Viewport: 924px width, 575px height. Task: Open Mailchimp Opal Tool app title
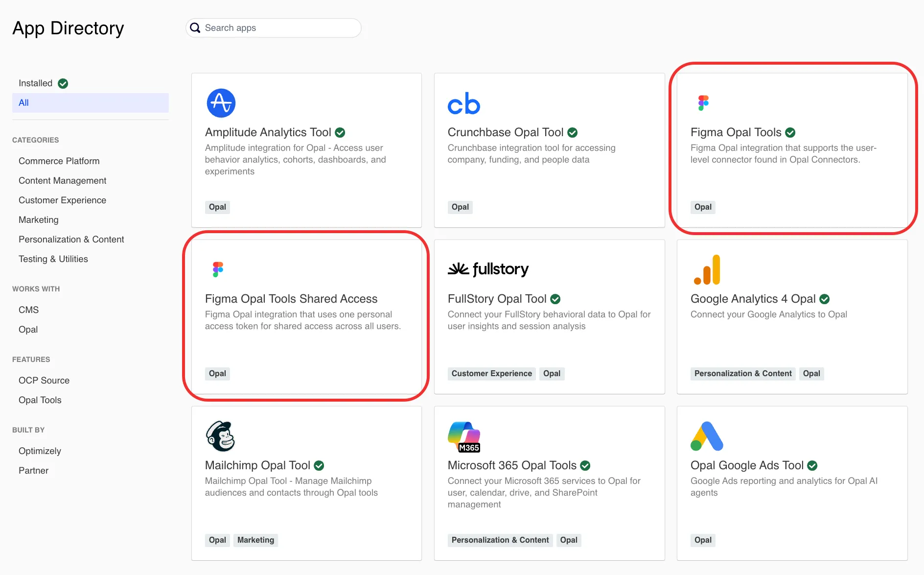pos(258,465)
